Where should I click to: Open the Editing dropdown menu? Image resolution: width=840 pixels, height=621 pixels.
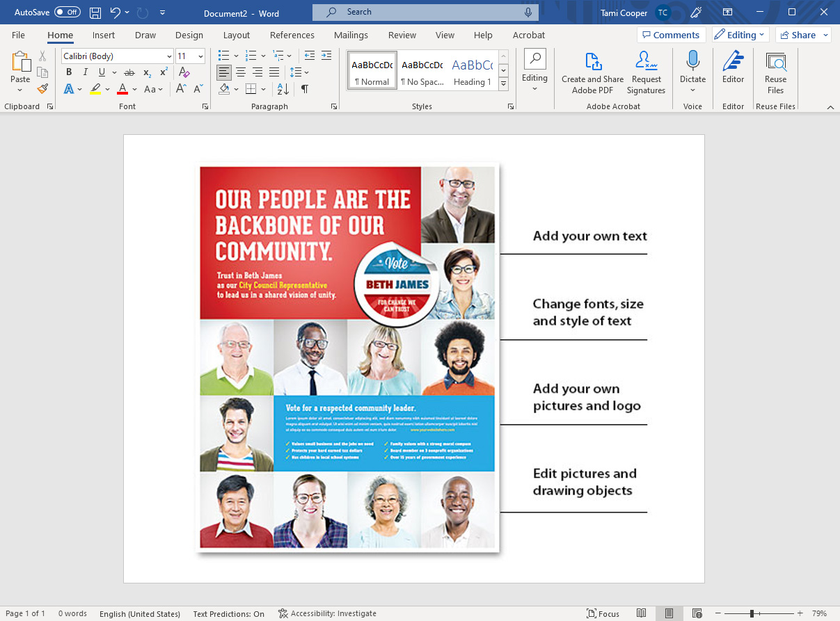pyautogui.click(x=740, y=35)
